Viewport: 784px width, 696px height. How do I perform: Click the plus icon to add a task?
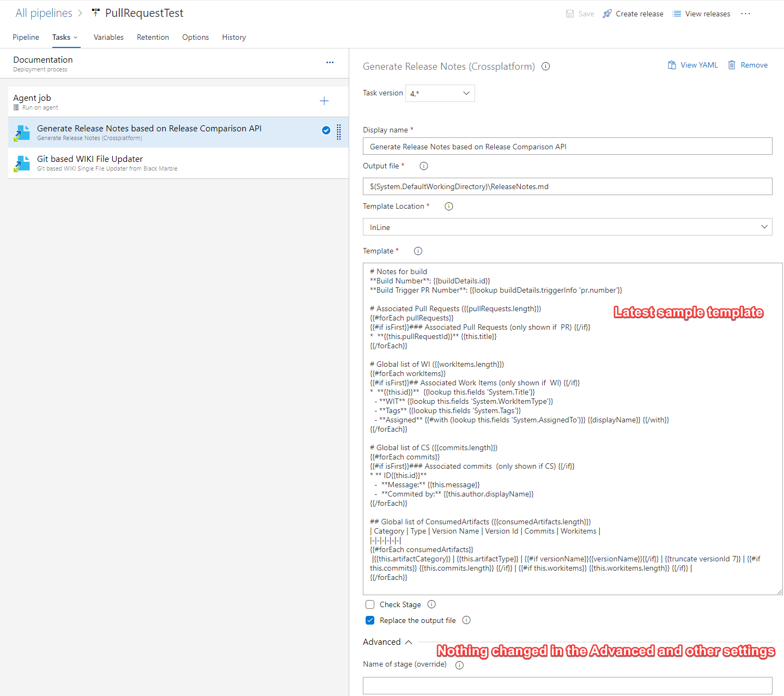324,101
